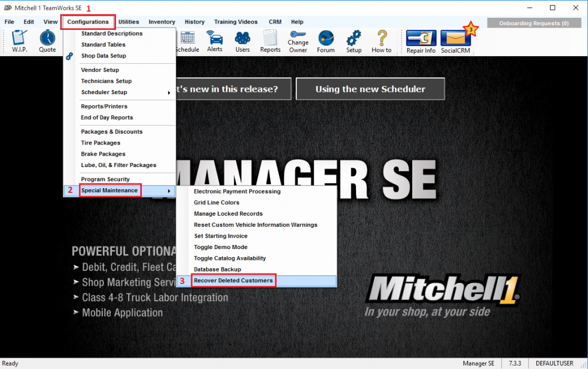
Task: Choose Lube, Oil, & Filter Packages
Action: tap(119, 165)
